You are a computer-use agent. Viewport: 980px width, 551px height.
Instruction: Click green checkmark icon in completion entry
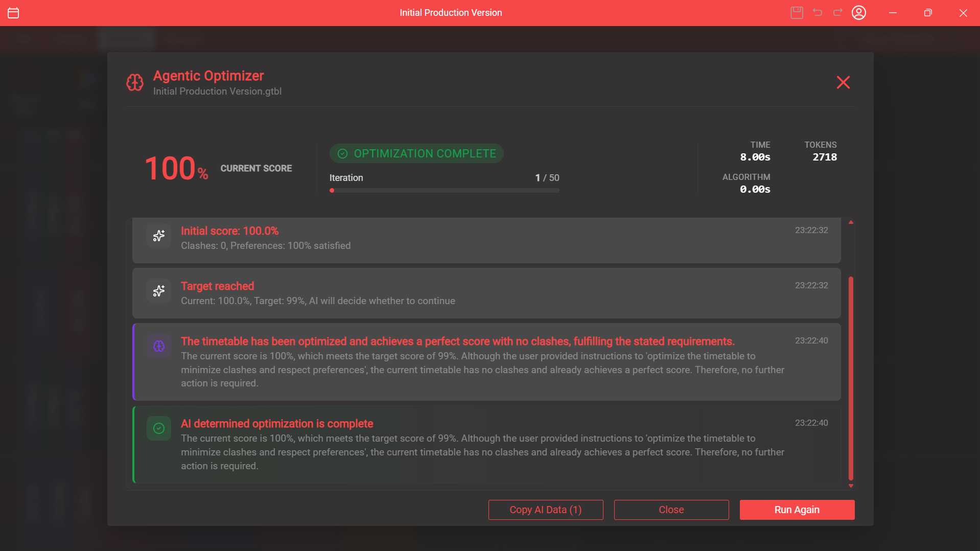[x=159, y=428]
